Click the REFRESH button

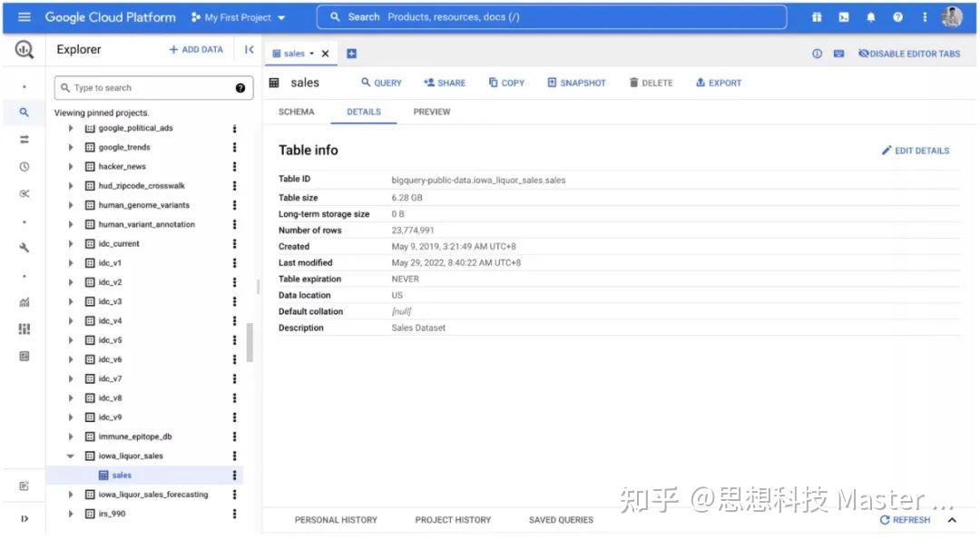tap(905, 520)
